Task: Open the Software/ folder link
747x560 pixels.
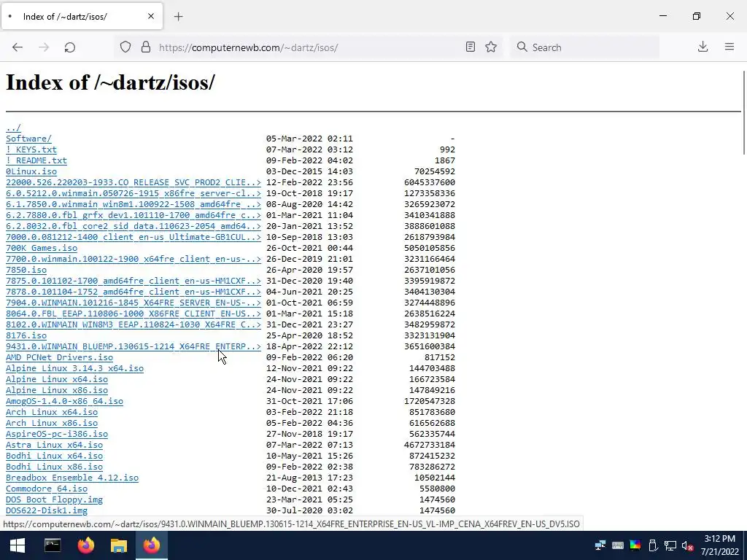Action: click(x=28, y=139)
